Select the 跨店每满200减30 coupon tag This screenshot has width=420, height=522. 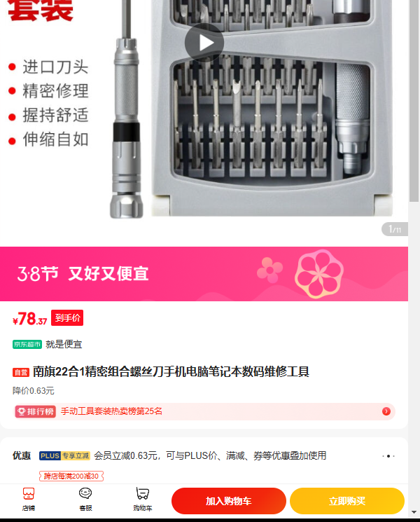click(71, 476)
